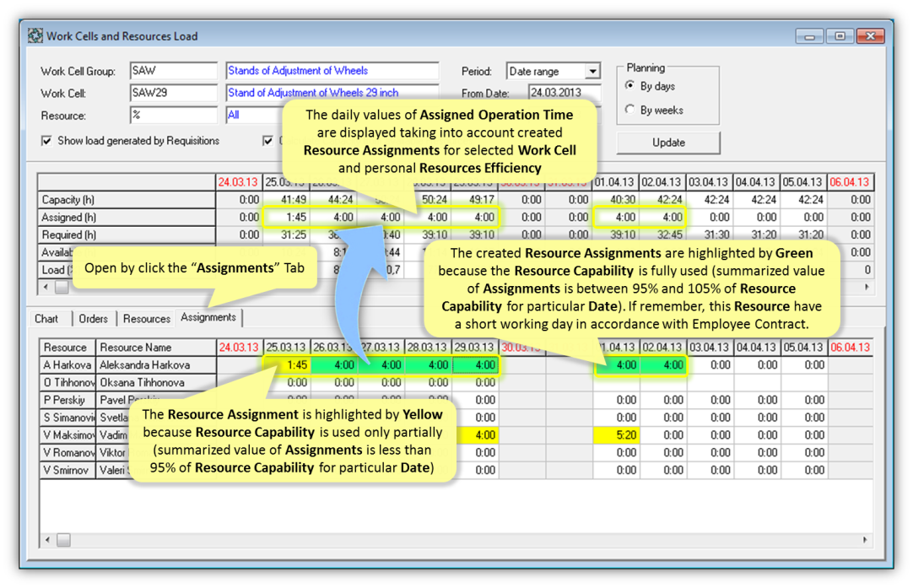Click the left scroll arrow under the upper load grid
This screenshot has width=913, height=588.
(46, 287)
